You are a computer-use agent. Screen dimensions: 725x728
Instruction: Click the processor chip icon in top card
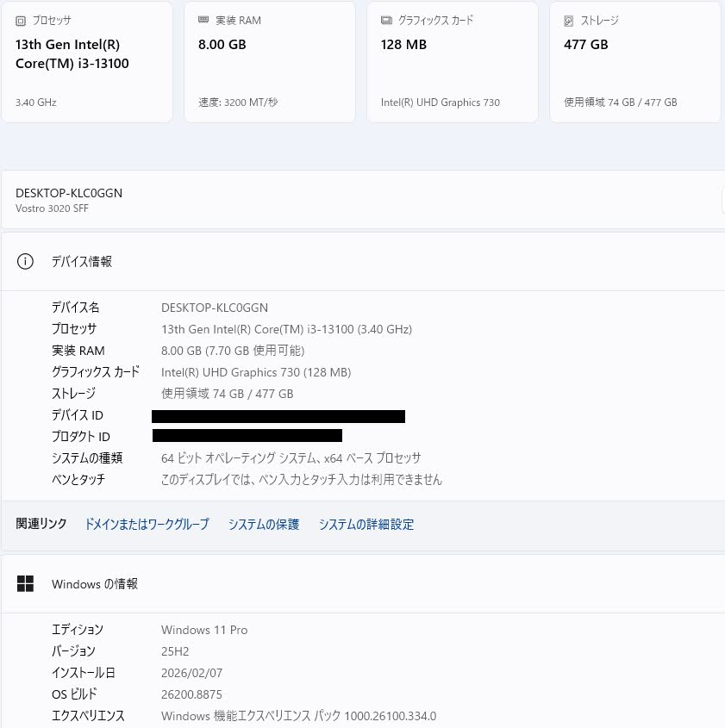pos(21,21)
